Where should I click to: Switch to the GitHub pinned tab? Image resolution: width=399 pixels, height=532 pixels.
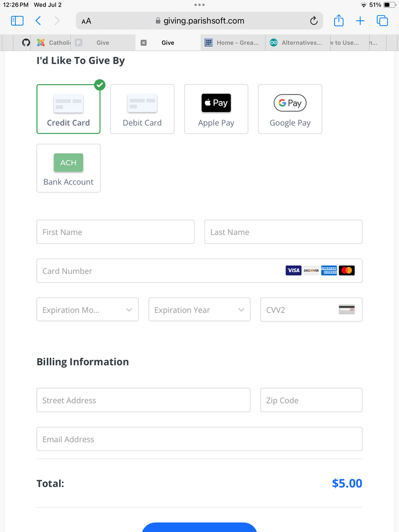(x=26, y=43)
